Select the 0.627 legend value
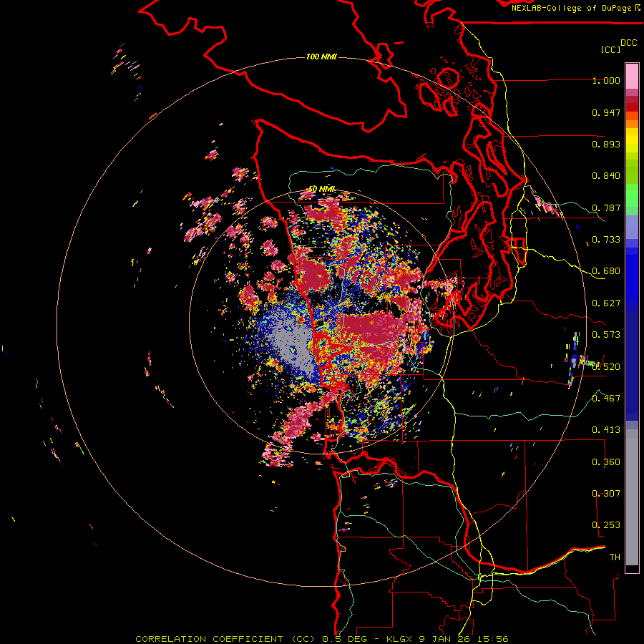The width and height of the screenshot is (644, 644). (606, 303)
